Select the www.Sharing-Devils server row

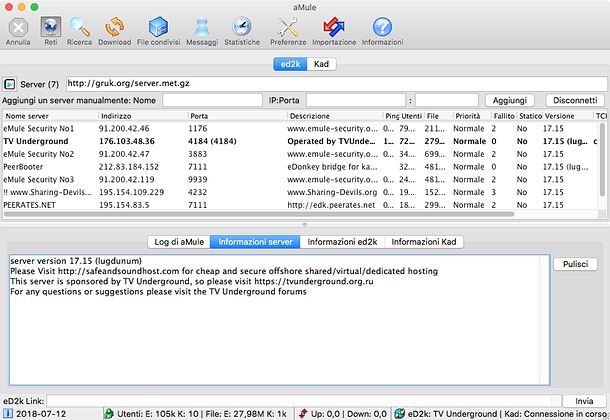[x=300, y=192]
